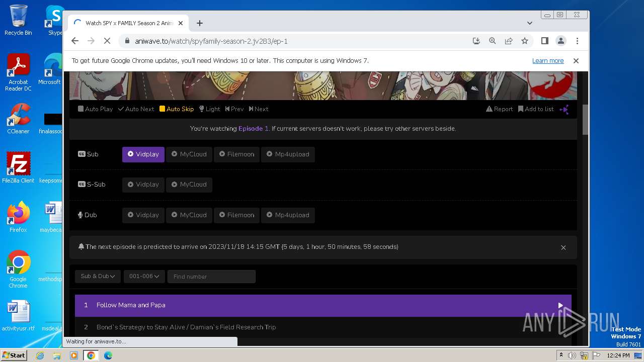
Task: Select the S-Sub MyCloud server
Action: tap(189, 185)
